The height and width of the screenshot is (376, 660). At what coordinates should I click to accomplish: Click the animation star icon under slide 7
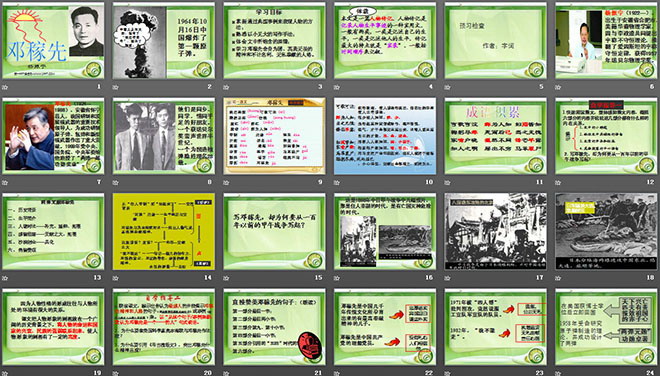point(5,182)
